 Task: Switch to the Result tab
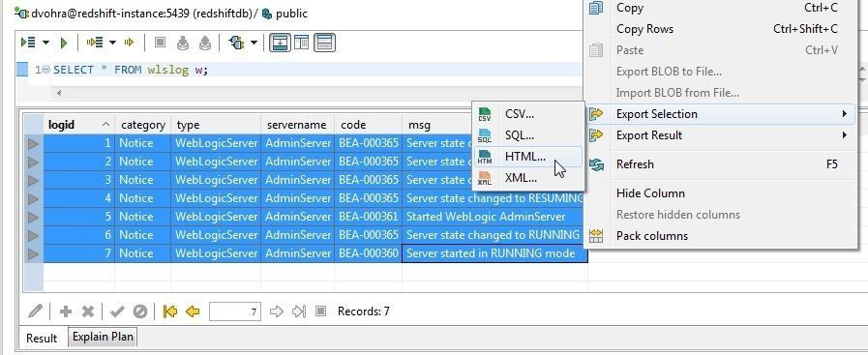point(42,338)
